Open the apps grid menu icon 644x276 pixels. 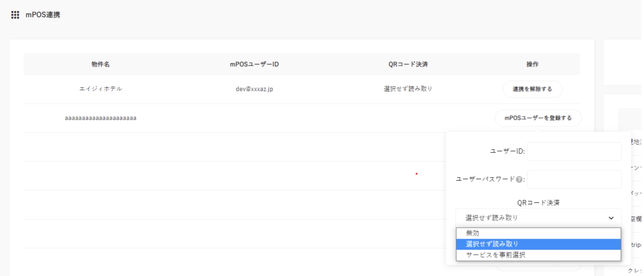tap(15, 15)
